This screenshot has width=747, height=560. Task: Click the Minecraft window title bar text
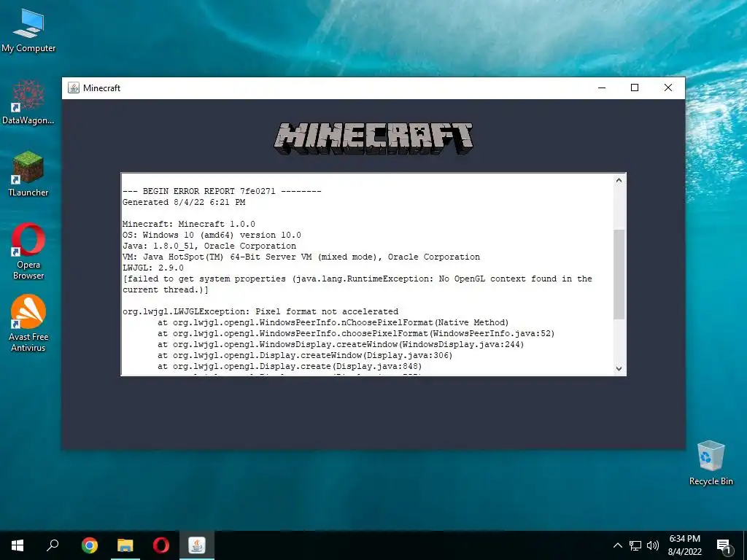click(x=101, y=88)
